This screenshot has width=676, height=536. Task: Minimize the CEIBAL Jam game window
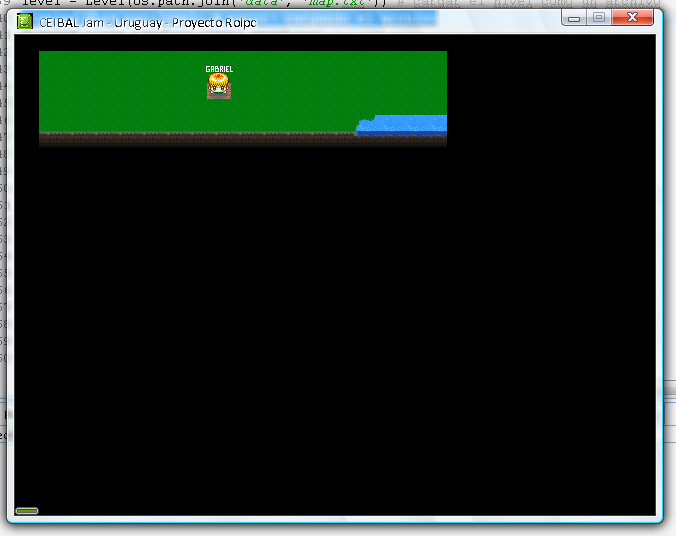tap(573, 18)
